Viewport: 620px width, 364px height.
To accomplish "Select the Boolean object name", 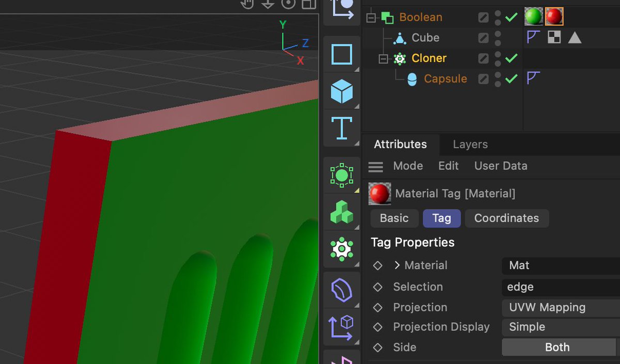I will (x=421, y=17).
